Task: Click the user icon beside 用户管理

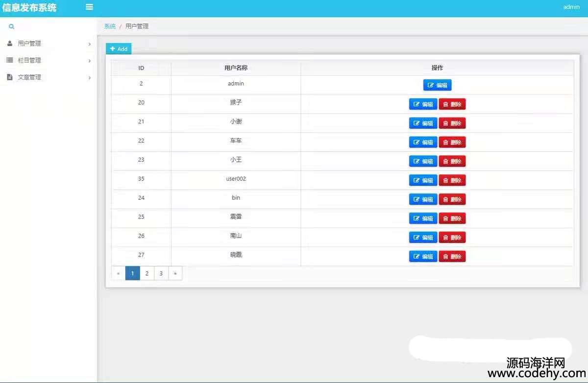Action: 10,44
